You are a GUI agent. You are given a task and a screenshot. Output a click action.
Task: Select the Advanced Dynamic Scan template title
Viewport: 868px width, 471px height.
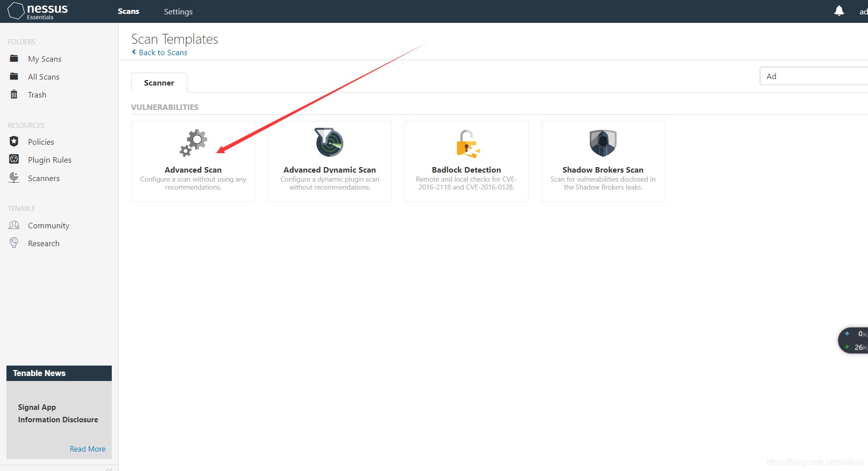tap(330, 170)
